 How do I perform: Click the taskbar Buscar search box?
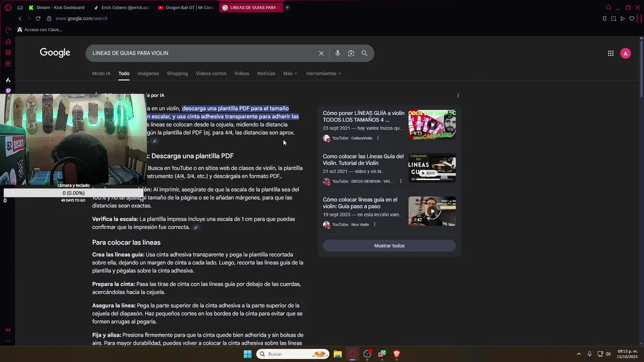point(293,354)
